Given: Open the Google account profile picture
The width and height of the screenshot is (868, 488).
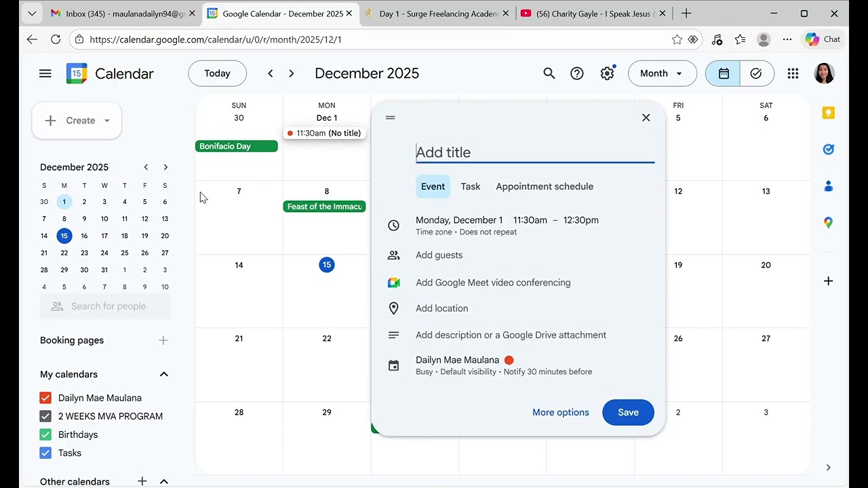Looking at the screenshot, I should 824,73.
